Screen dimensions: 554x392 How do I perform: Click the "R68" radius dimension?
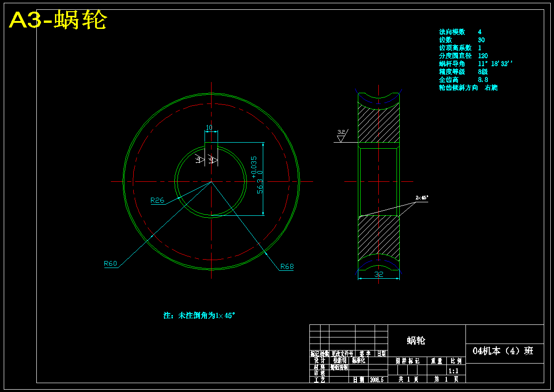287,267
